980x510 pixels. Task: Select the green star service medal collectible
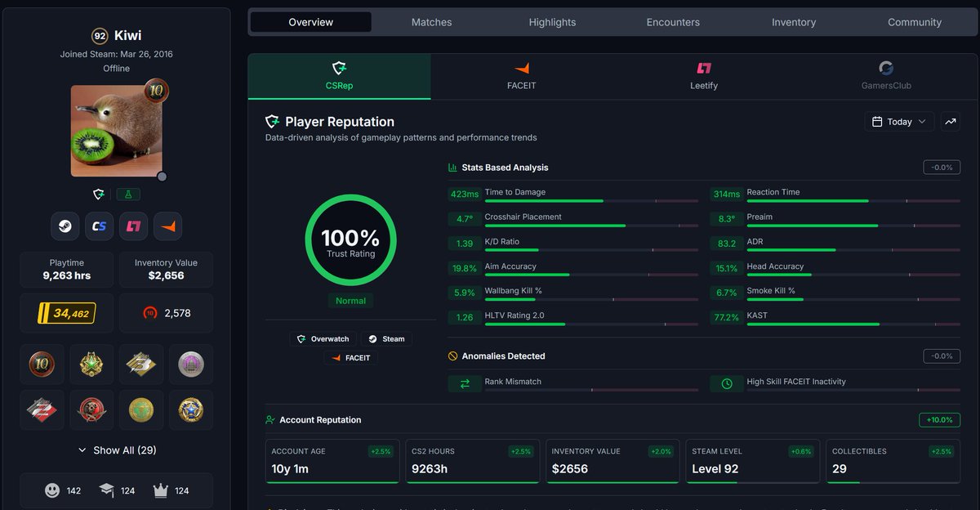pos(91,364)
